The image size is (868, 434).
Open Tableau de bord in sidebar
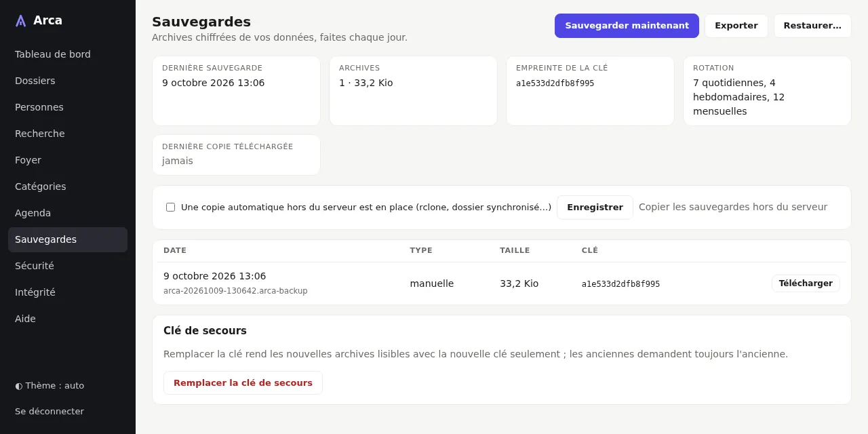click(68, 54)
